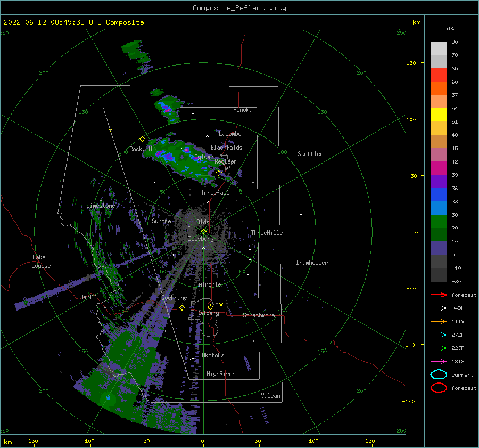This screenshot has width=479, height=448.
Task: Click the HighRiver label
Action: pyautogui.click(x=221, y=374)
